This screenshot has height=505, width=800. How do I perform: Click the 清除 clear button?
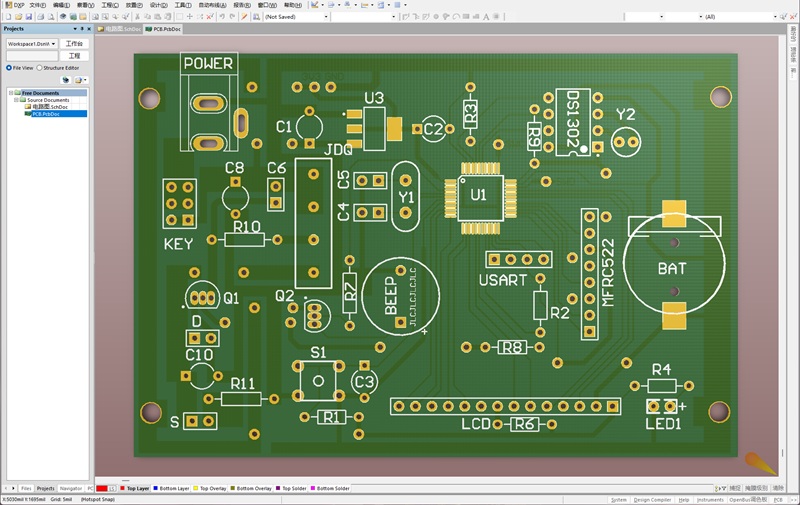pyautogui.click(x=778, y=488)
